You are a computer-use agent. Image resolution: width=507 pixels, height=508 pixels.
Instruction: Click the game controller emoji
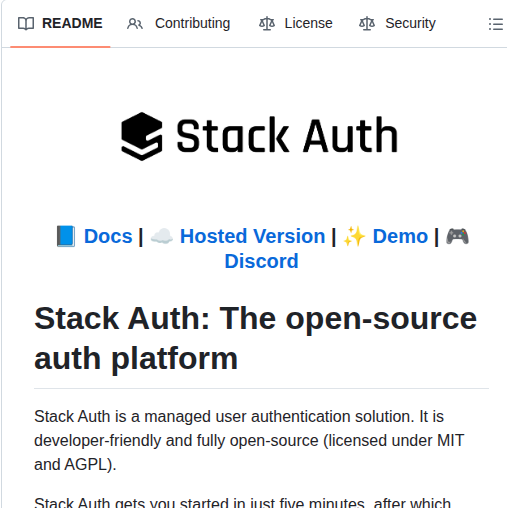457,236
